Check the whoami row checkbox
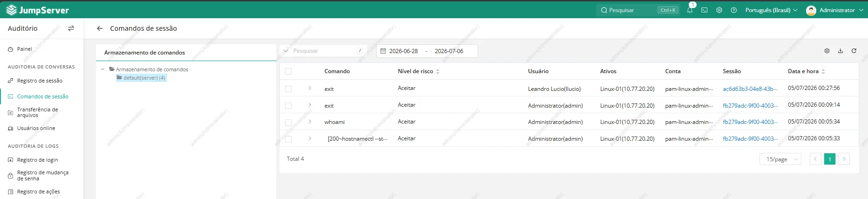Image resolution: width=868 pixels, height=199 pixels. coord(288,123)
